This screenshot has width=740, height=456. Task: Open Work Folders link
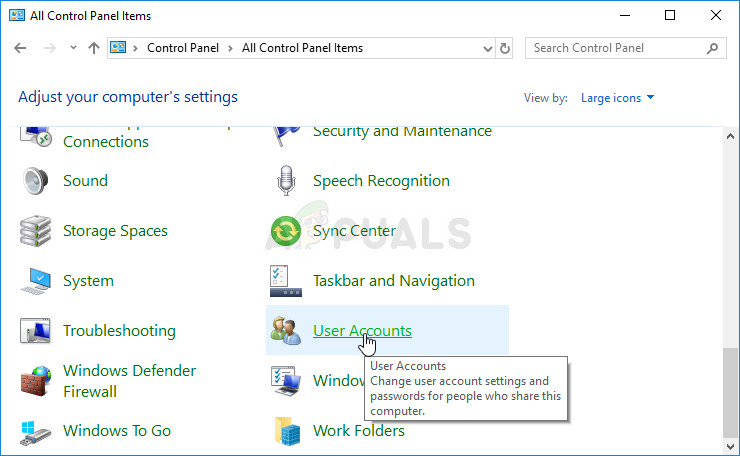359,431
